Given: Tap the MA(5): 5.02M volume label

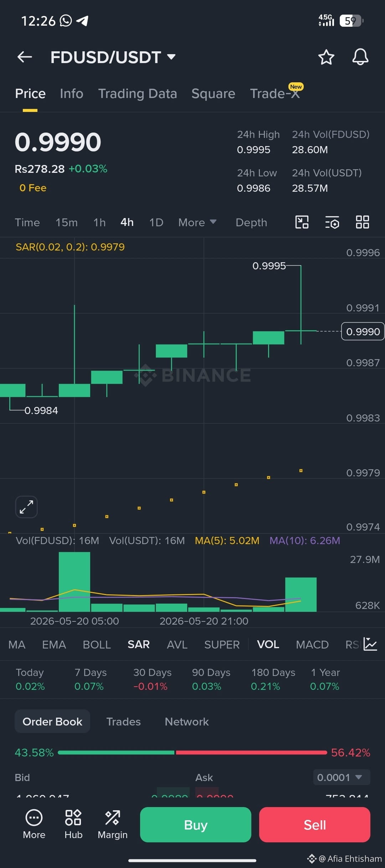Looking at the screenshot, I should [227, 541].
